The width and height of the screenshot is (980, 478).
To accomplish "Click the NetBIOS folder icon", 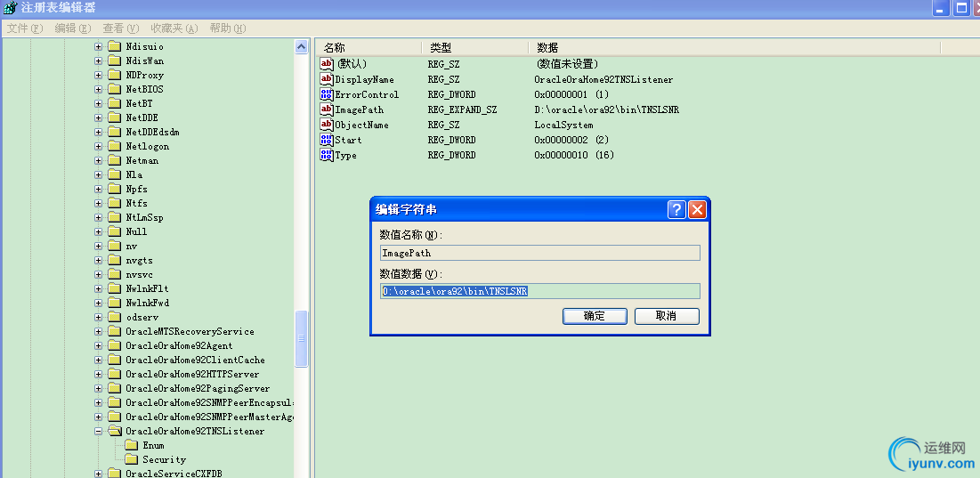I will pos(114,89).
